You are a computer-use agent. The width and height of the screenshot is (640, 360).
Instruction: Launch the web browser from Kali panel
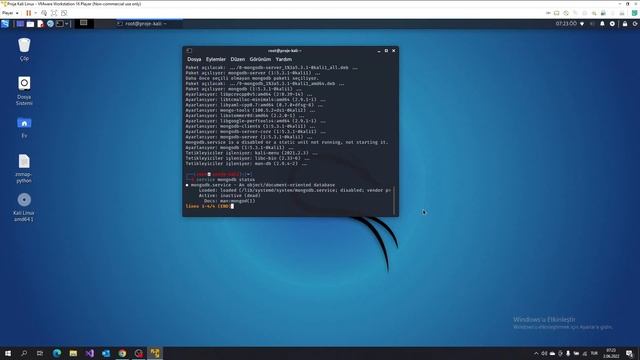click(50, 24)
